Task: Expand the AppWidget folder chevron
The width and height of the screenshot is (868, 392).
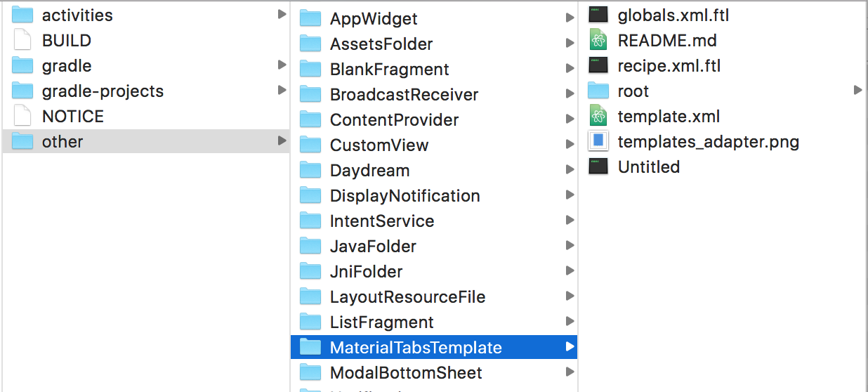Action: click(x=570, y=18)
